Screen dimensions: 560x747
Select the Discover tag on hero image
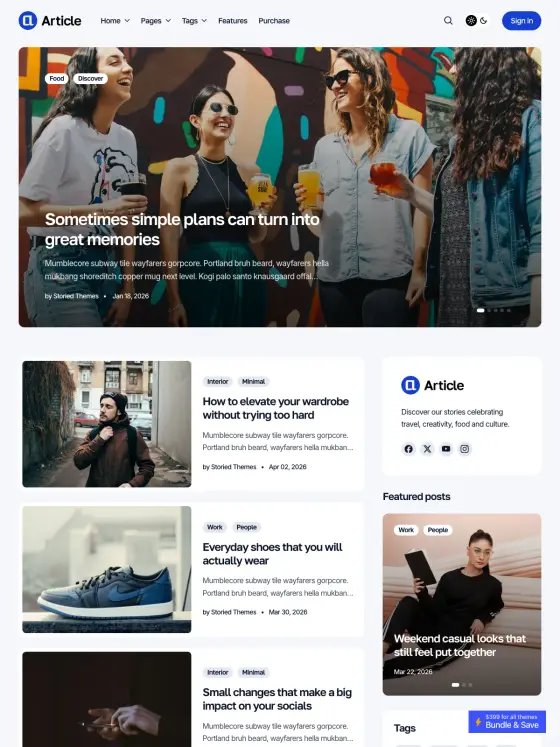point(91,79)
